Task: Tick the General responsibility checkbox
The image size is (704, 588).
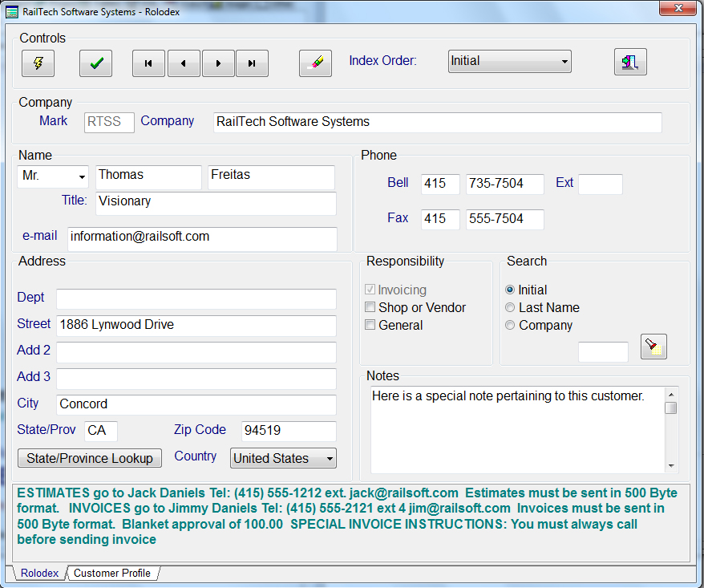Action: [370, 326]
